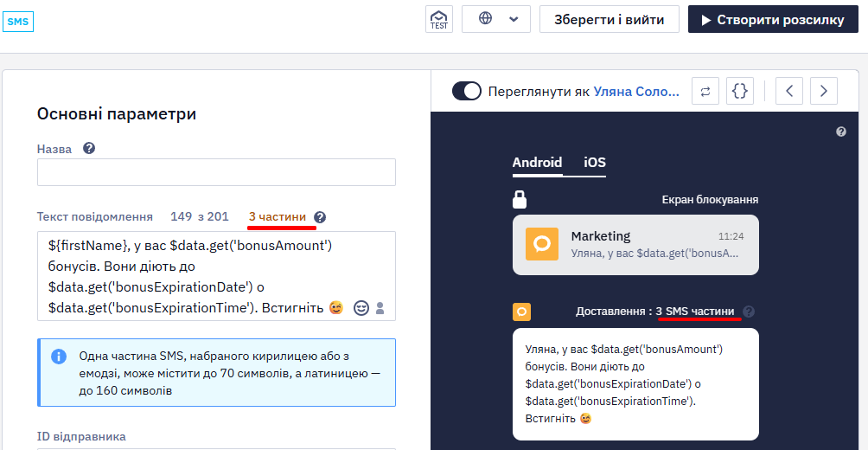Click the Екран блокування label
The height and width of the screenshot is (450, 868).
point(710,200)
